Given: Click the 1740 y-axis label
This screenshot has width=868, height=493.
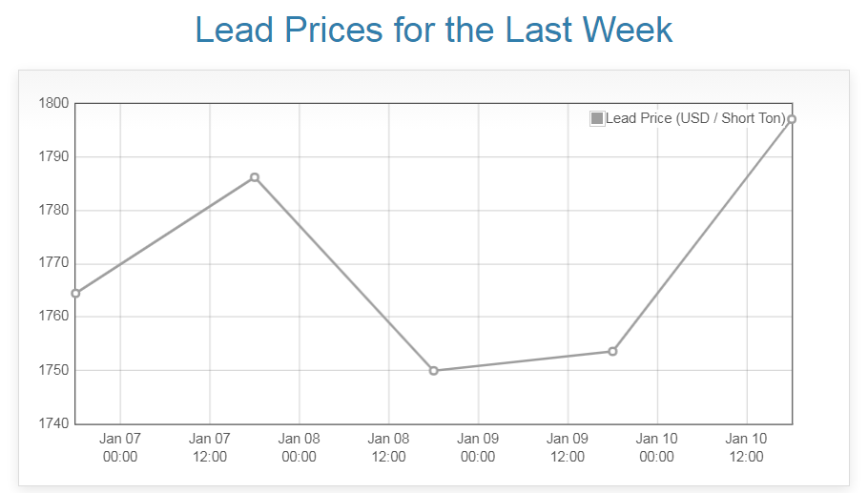Looking at the screenshot, I should click(x=52, y=423).
